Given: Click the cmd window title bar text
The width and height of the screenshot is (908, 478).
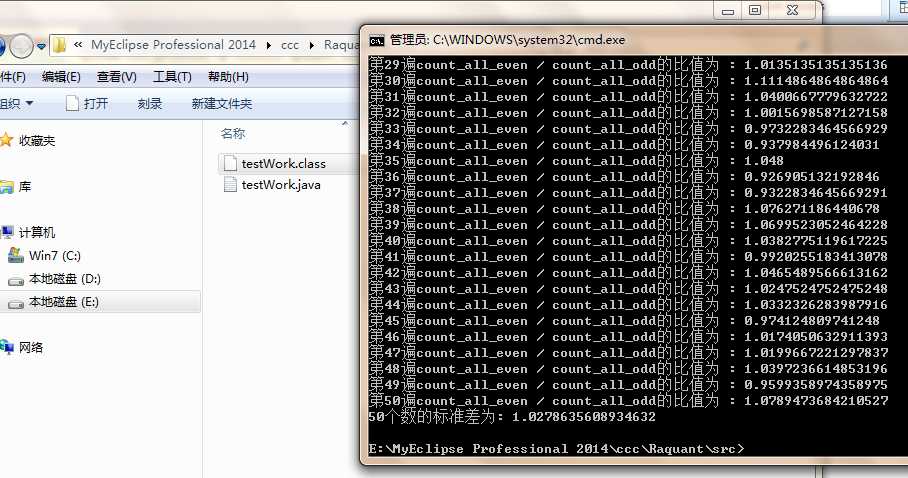Looking at the screenshot, I should [x=507, y=40].
